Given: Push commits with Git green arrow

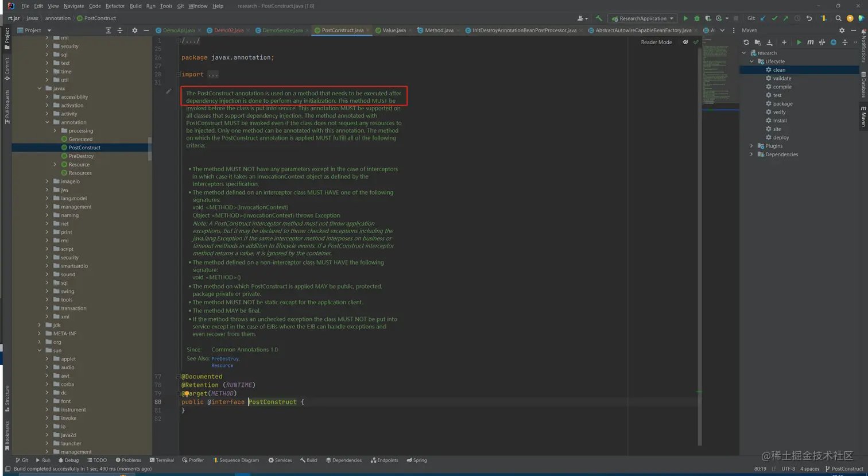Looking at the screenshot, I should pos(786,18).
